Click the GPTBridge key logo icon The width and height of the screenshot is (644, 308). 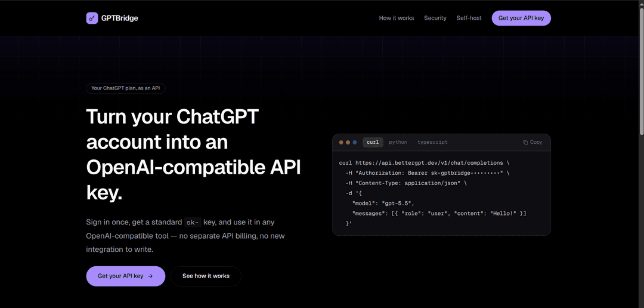[92, 18]
